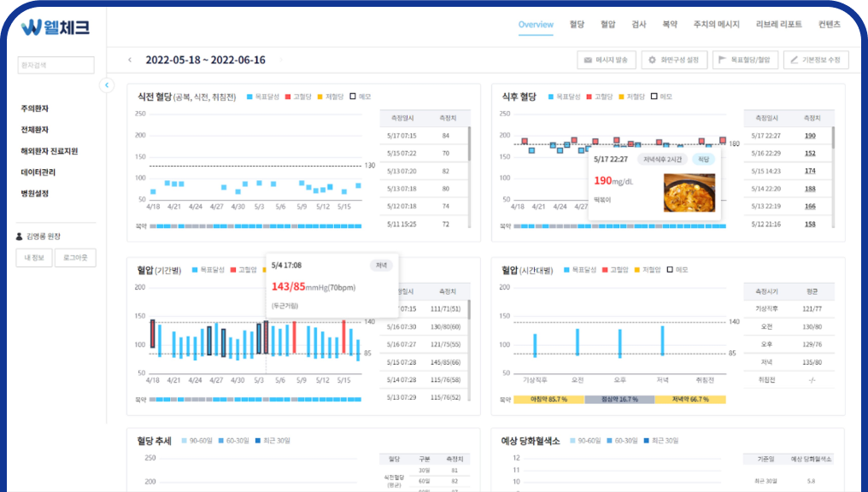This screenshot has height=492, width=868.
Task: Click the envelope icon on 메시지 발송 button
Action: pyautogui.click(x=588, y=59)
